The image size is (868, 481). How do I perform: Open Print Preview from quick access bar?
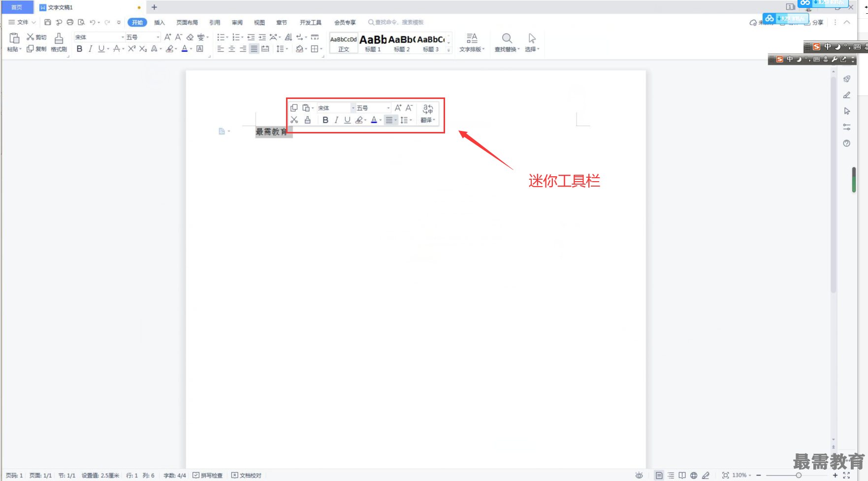(x=81, y=22)
